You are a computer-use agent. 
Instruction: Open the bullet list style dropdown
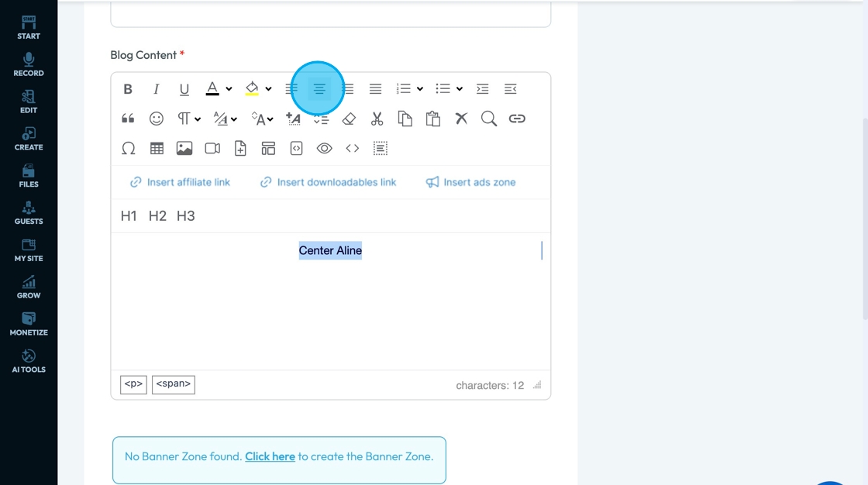click(460, 89)
